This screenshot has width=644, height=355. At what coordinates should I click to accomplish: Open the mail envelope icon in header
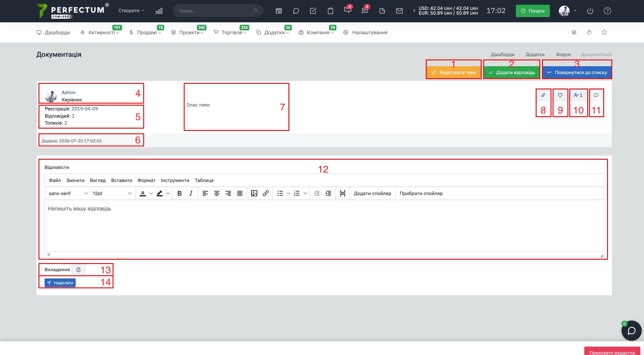click(399, 11)
